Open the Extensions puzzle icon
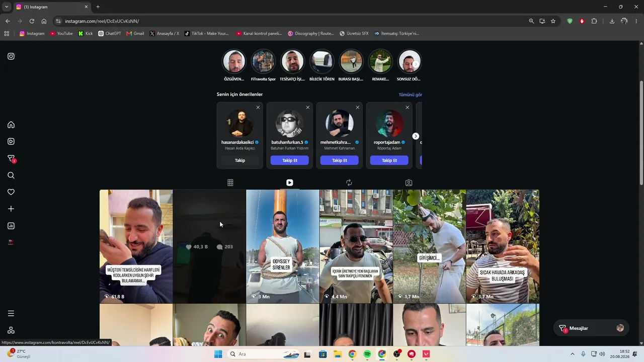Viewport: 644px width, 362px height. (594, 21)
